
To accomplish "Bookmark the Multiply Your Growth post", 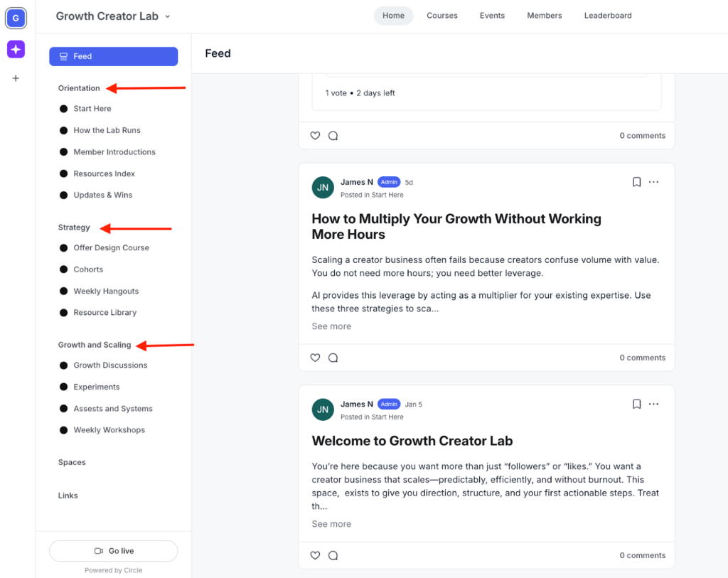I will coord(636,182).
